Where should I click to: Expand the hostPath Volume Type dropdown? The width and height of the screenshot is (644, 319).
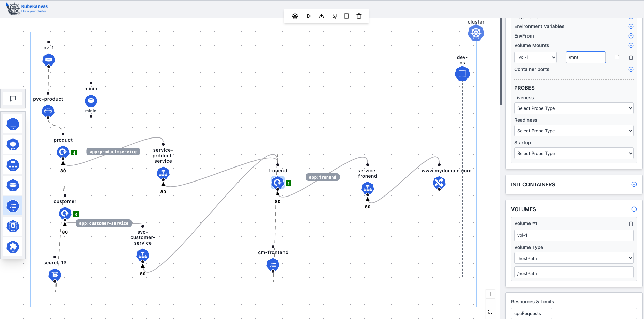pos(573,258)
